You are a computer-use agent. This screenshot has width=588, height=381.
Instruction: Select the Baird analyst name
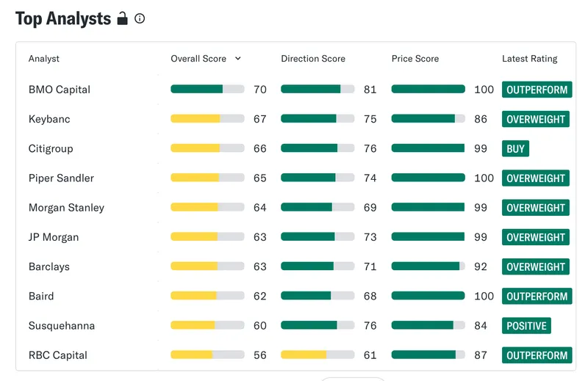pyautogui.click(x=41, y=297)
